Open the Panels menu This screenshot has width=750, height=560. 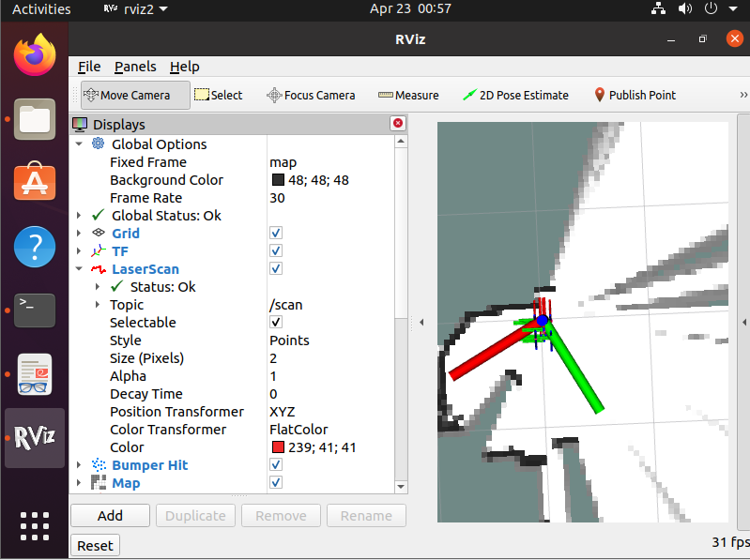coord(135,67)
